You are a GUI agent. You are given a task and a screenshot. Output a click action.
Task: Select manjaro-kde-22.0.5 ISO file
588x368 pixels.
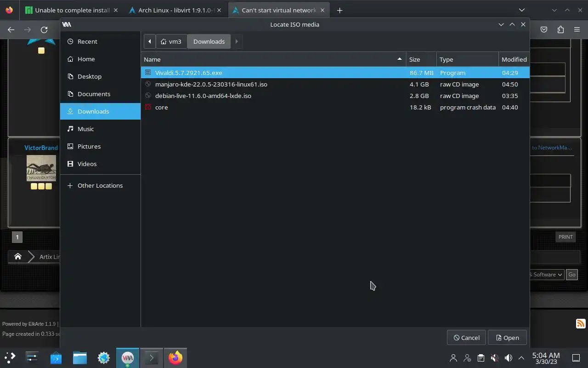pyautogui.click(x=335, y=84)
